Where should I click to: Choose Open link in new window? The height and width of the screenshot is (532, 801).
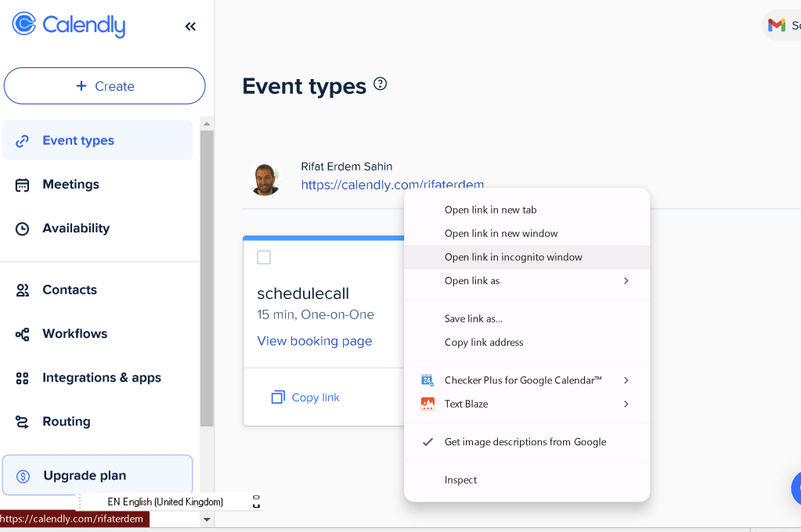pyautogui.click(x=527, y=233)
